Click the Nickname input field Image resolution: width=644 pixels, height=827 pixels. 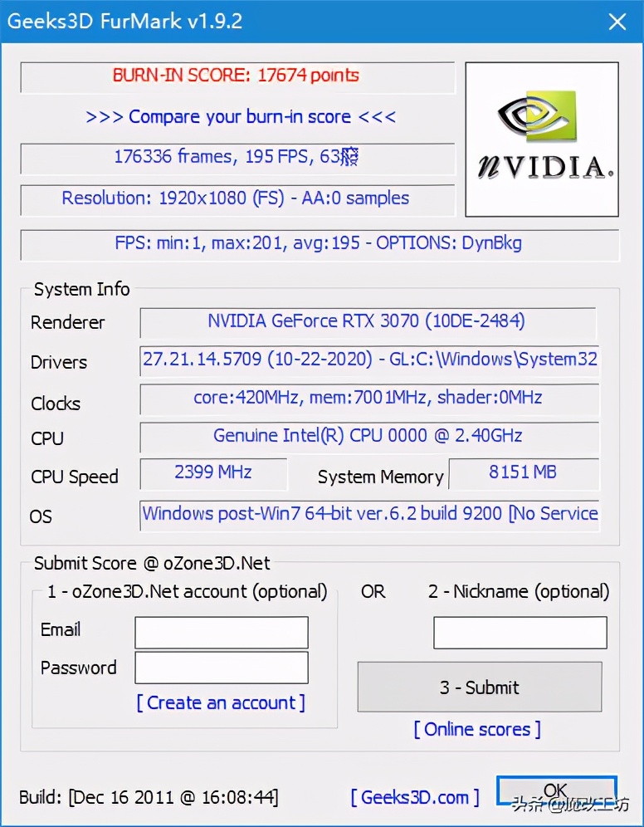(520, 633)
